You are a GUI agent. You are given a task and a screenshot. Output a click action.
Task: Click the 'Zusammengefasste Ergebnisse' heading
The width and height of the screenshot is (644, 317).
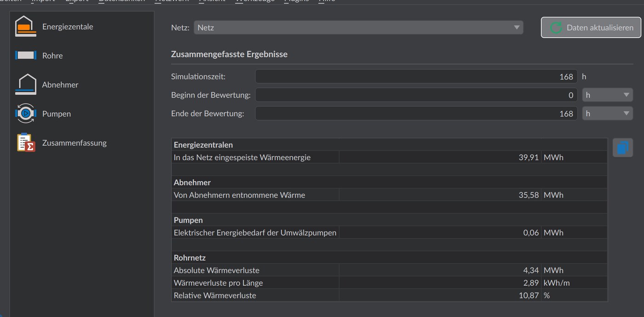tap(229, 54)
